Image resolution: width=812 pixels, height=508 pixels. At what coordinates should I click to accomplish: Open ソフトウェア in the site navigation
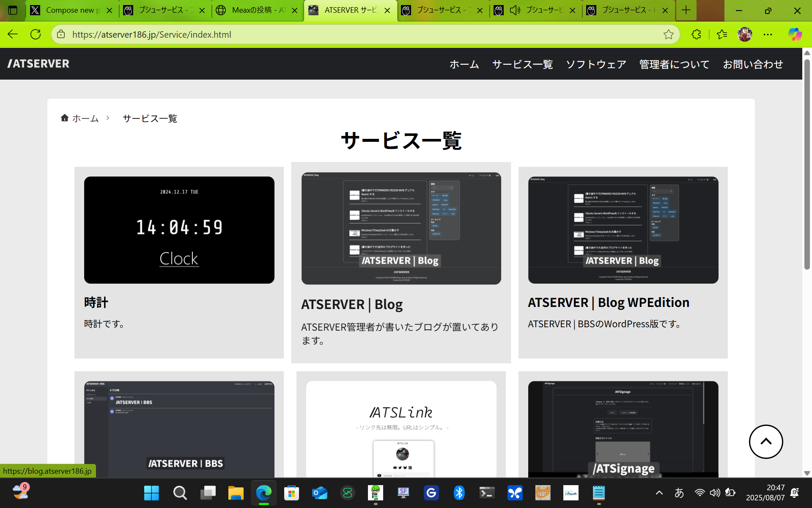coord(596,64)
